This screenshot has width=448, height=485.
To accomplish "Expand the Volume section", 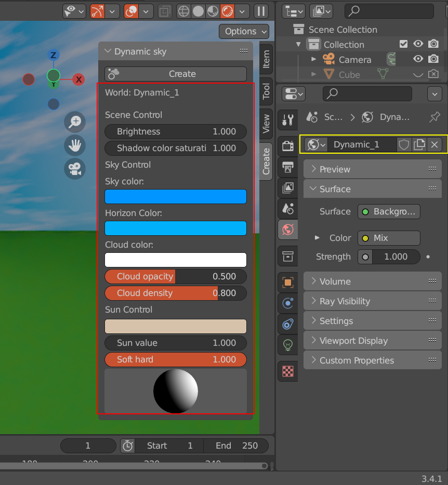I will point(372,281).
